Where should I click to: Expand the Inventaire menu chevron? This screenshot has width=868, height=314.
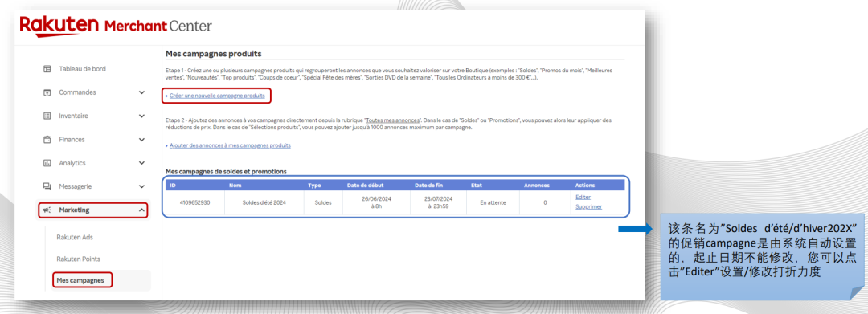pos(141,116)
